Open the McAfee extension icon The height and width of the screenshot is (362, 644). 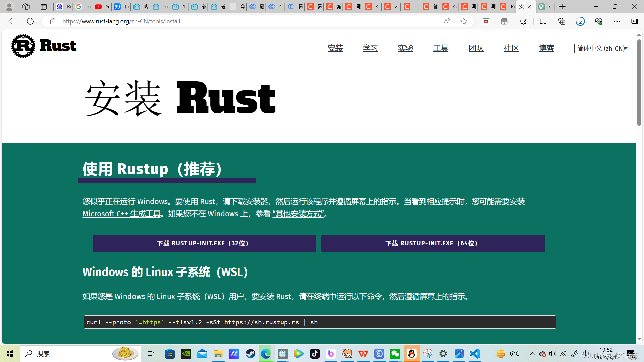point(486,21)
